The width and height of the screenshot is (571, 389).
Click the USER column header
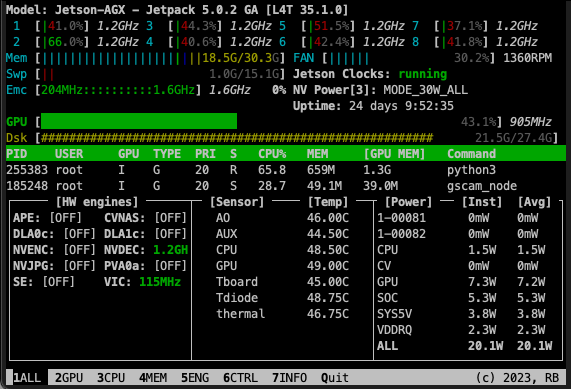pos(69,154)
